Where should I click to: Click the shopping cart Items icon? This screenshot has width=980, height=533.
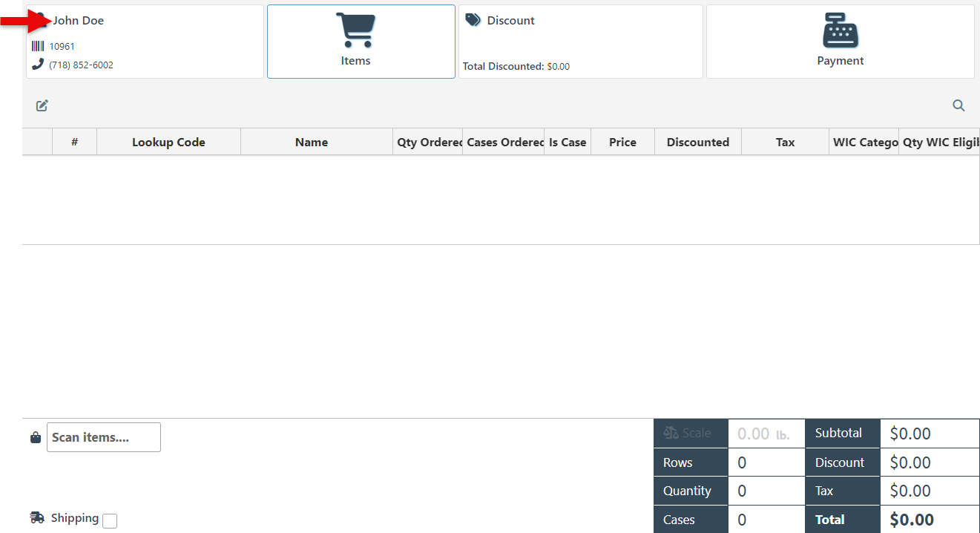(355, 31)
